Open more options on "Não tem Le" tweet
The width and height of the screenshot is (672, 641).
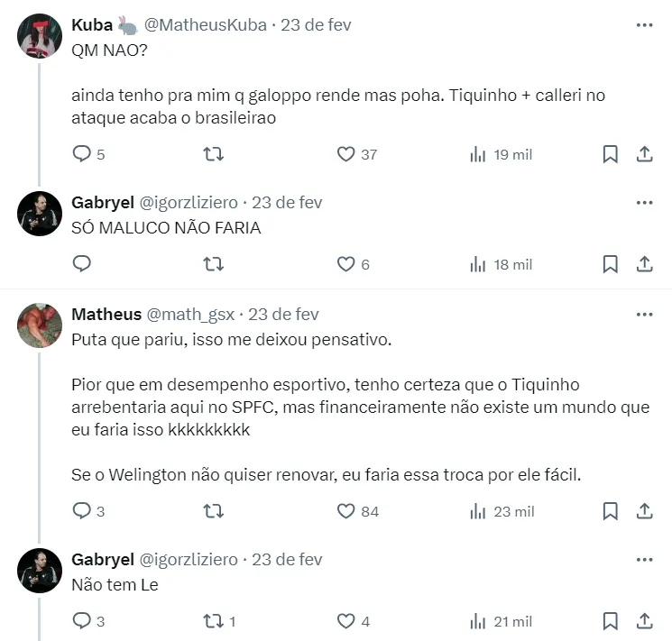pyautogui.click(x=644, y=560)
